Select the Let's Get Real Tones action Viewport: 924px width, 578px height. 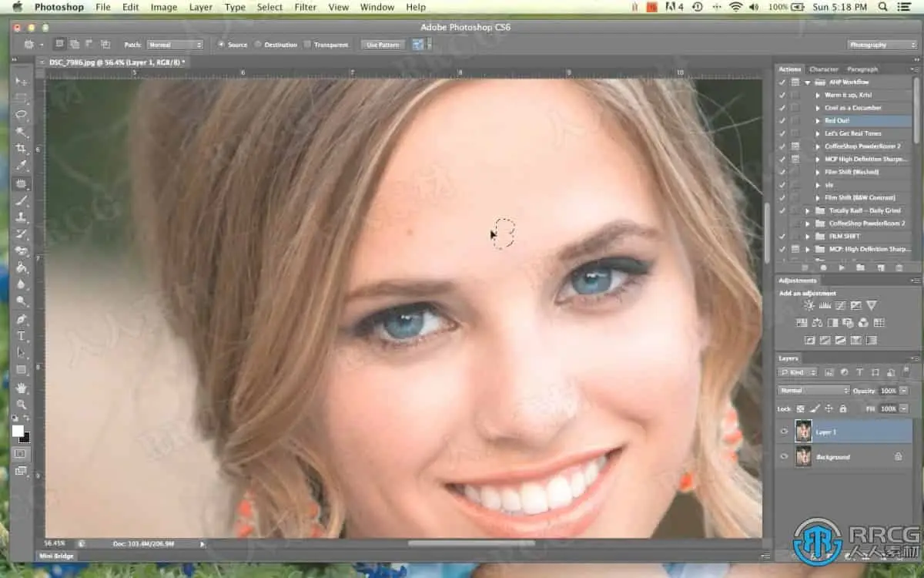click(x=852, y=133)
